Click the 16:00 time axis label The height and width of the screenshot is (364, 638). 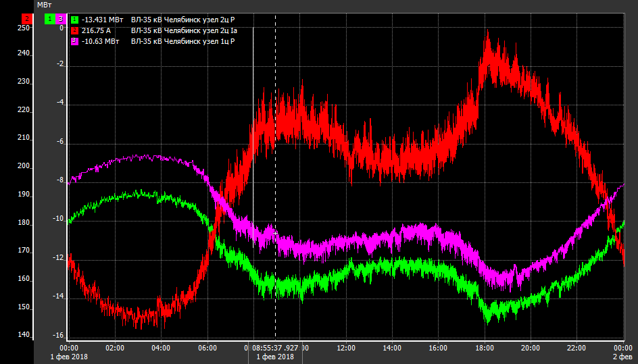click(x=438, y=348)
